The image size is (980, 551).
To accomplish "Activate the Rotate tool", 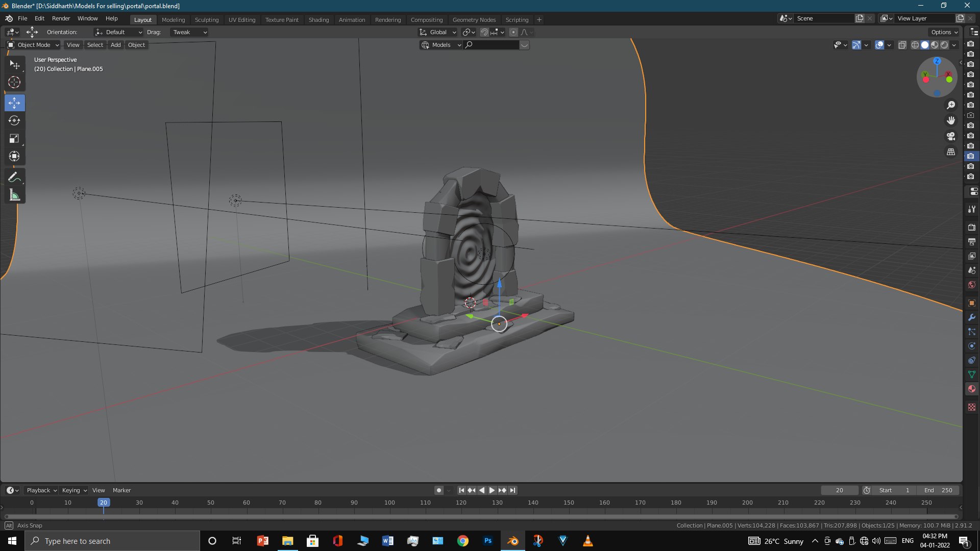I will (14, 120).
